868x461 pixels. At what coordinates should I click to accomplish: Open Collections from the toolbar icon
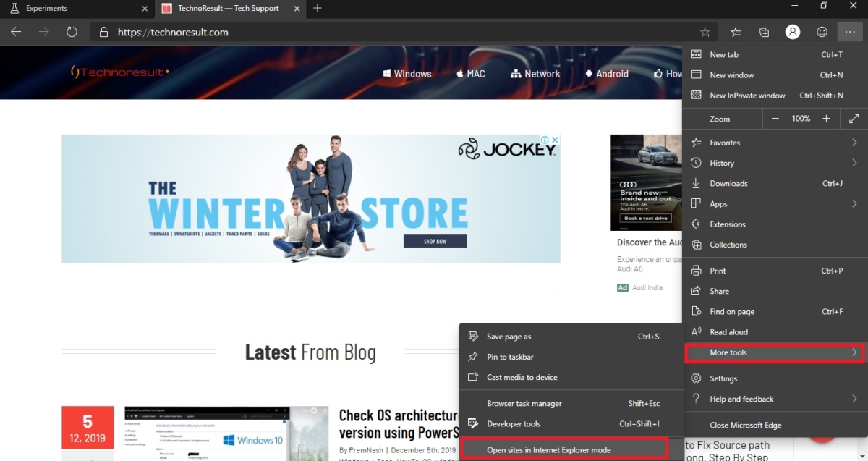tap(764, 32)
